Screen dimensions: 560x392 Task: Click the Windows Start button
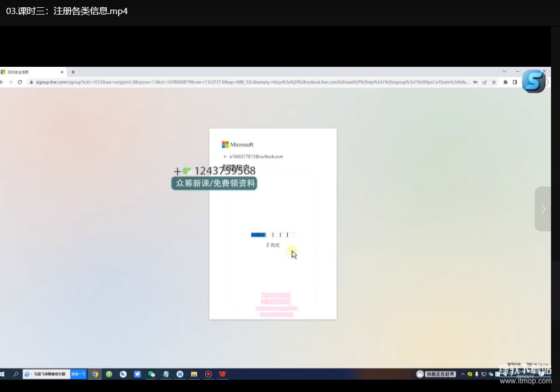coord(3,374)
